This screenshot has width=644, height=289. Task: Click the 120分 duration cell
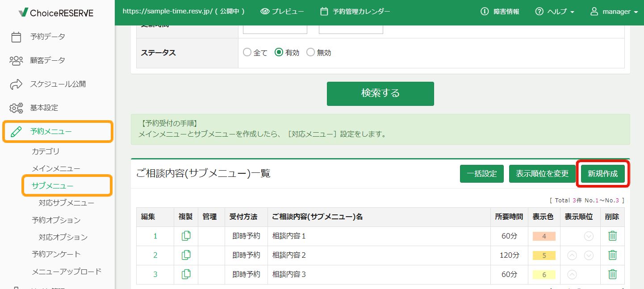[509, 255]
